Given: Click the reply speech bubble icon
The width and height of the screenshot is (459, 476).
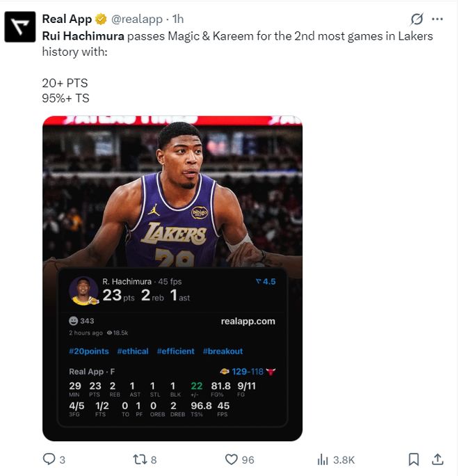Looking at the screenshot, I should tap(49, 459).
